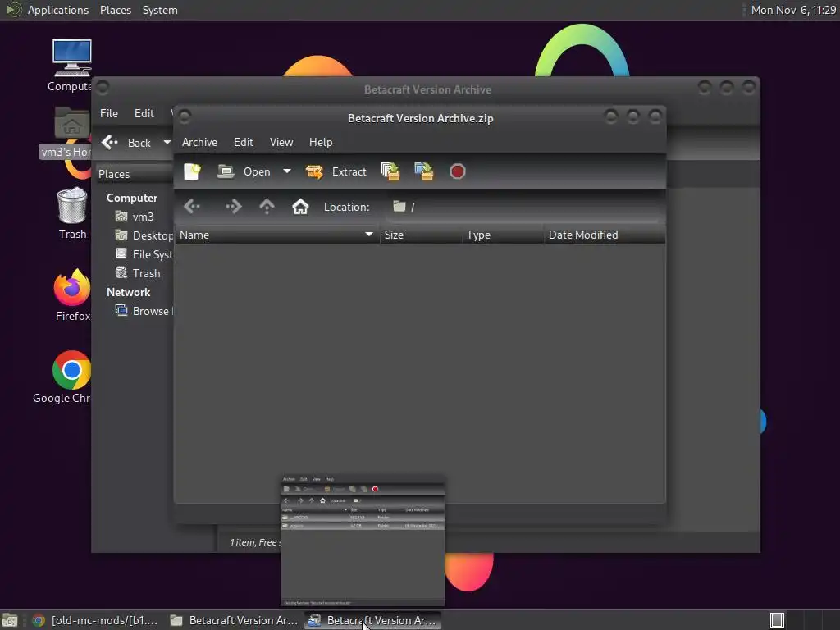The image size is (840, 630).
Task: Click Show Desktop icon in bottom panel
Action: coord(10,620)
